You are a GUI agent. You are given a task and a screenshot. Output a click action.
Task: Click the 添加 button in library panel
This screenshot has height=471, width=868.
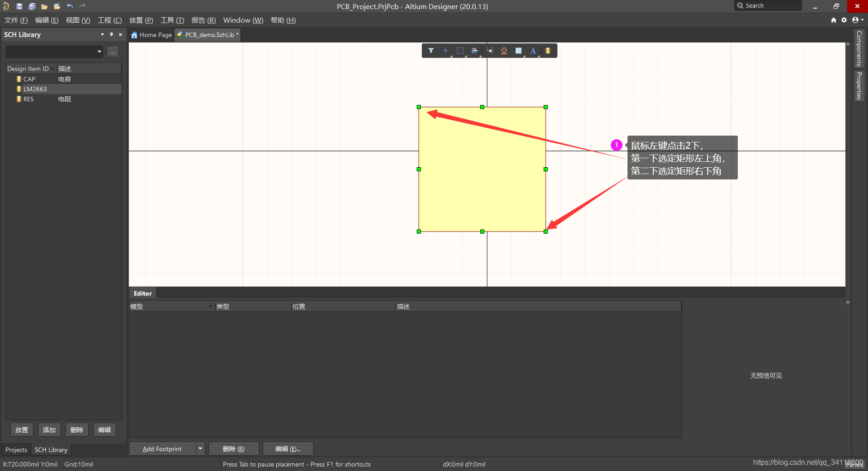pyautogui.click(x=49, y=430)
